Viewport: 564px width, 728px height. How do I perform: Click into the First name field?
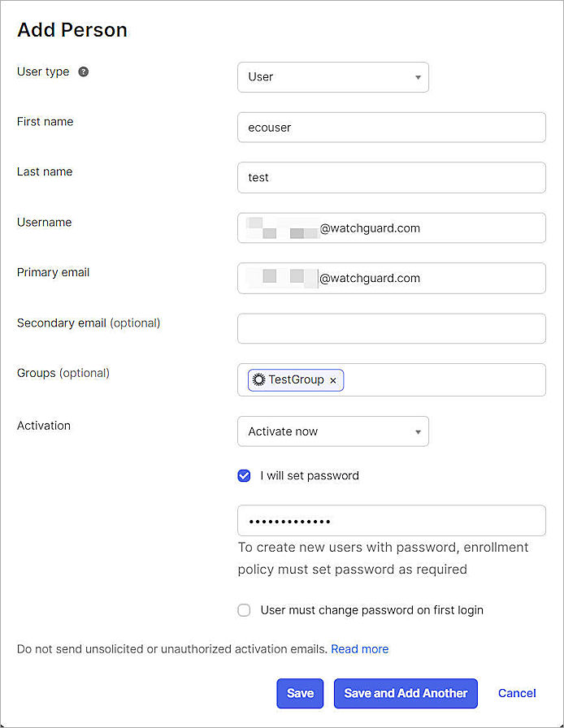391,127
